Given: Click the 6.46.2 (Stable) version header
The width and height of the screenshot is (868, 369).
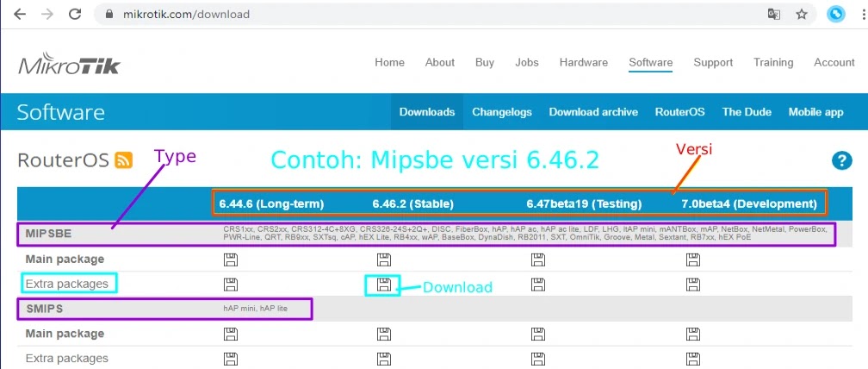Looking at the screenshot, I should pyautogui.click(x=413, y=203).
